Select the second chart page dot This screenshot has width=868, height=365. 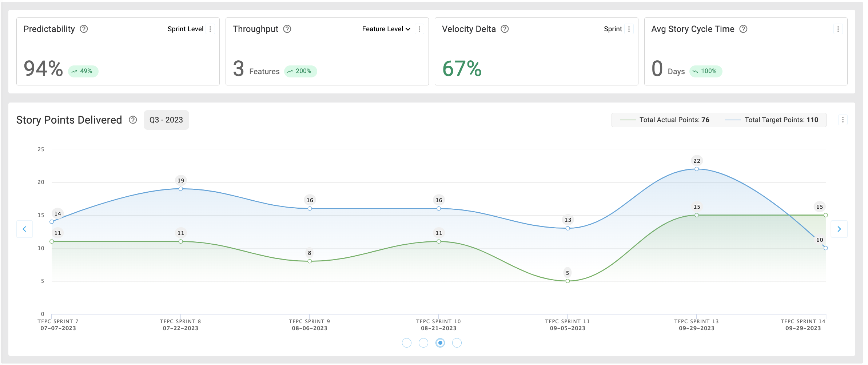[x=423, y=343]
